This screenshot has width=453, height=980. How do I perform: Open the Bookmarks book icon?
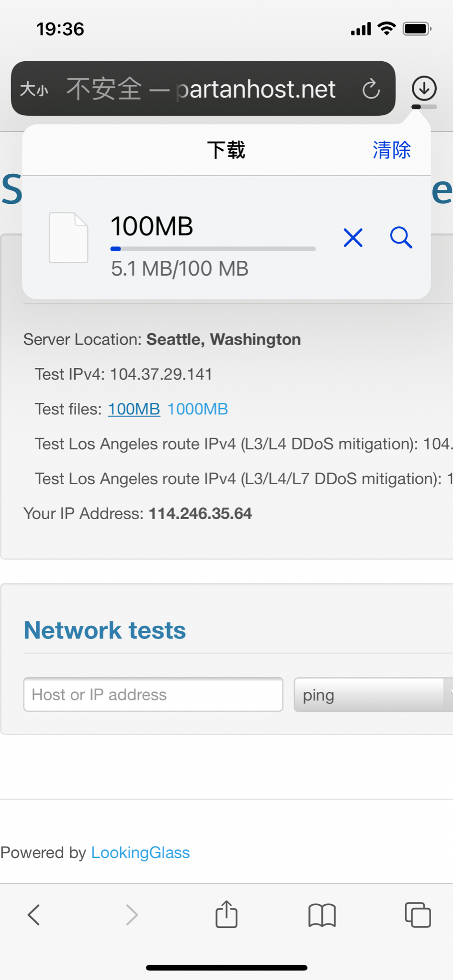(x=322, y=915)
